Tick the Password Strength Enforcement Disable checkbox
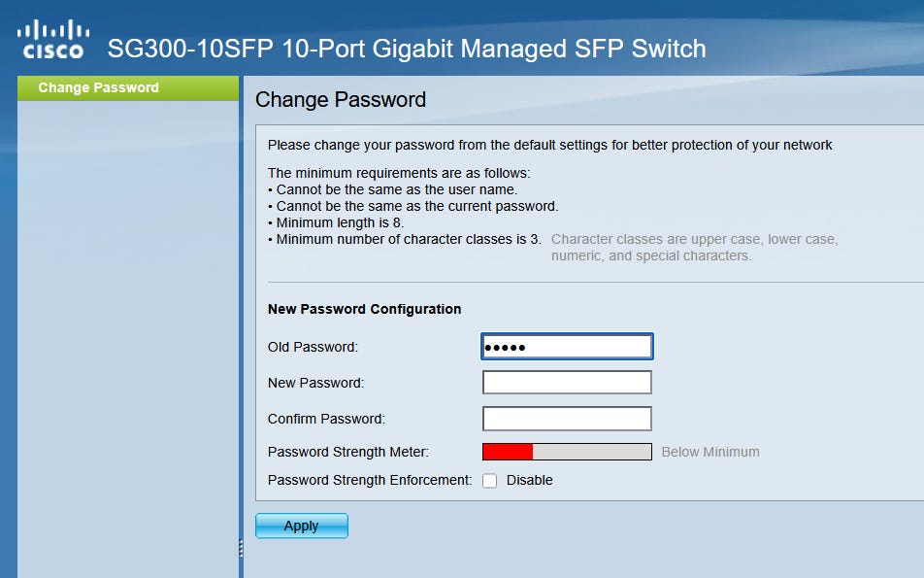 pos(490,481)
